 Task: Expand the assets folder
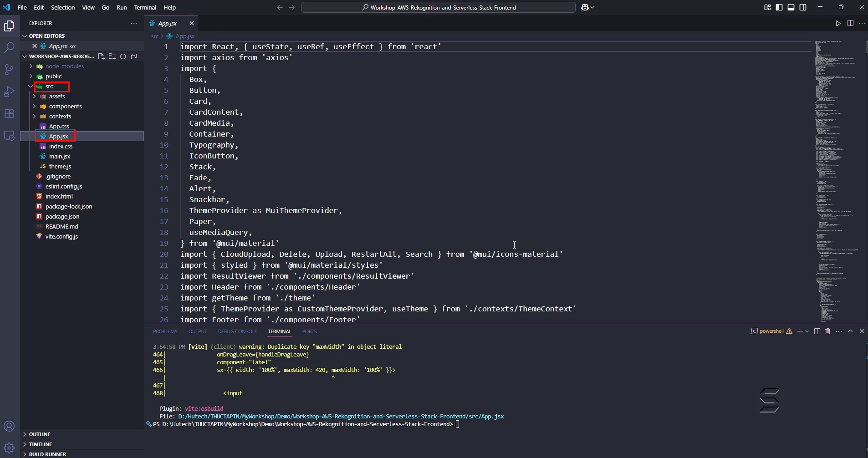tap(34, 96)
